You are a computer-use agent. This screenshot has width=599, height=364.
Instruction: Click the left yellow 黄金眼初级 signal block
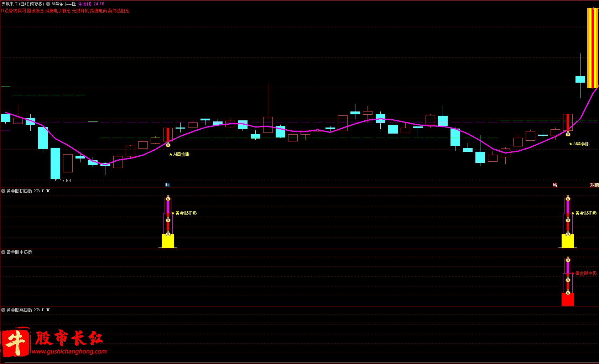(168, 241)
